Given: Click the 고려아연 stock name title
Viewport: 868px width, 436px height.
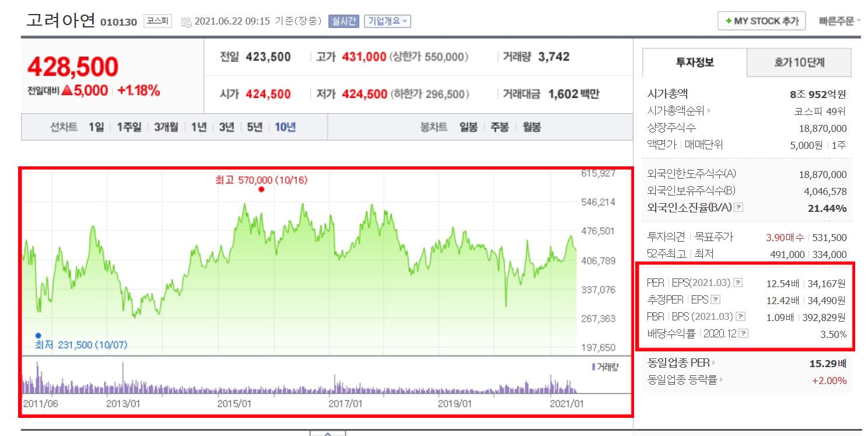Looking at the screenshot, I should point(60,20).
